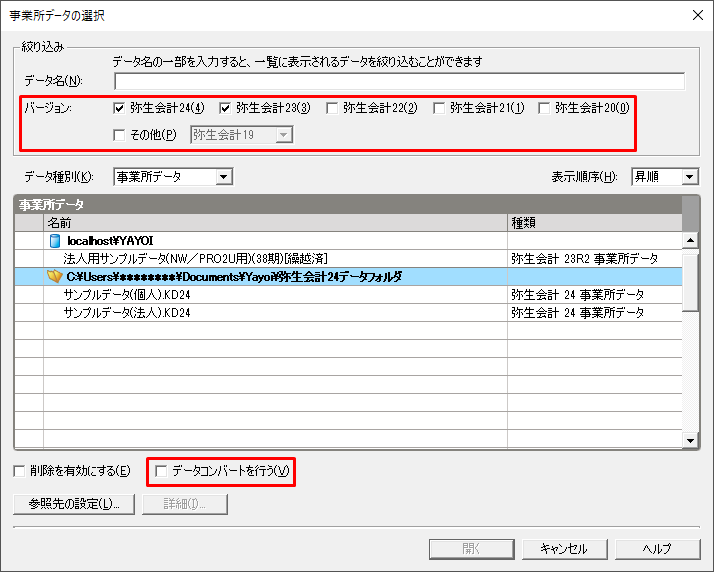The image size is (714, 572).
Task: Click the ヘルプ button
Action: pyautogui.click(x=657, y=549)
